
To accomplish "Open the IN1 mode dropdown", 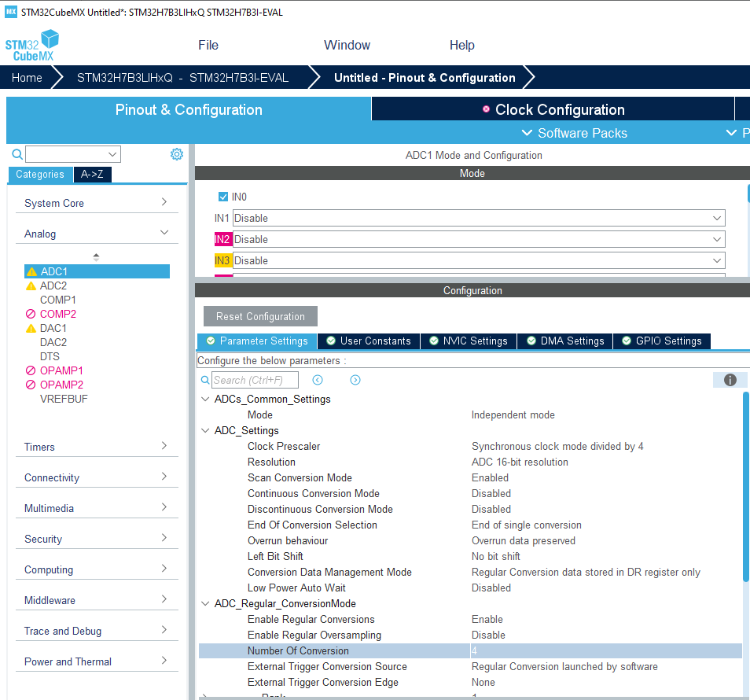I will click(479, 218).
